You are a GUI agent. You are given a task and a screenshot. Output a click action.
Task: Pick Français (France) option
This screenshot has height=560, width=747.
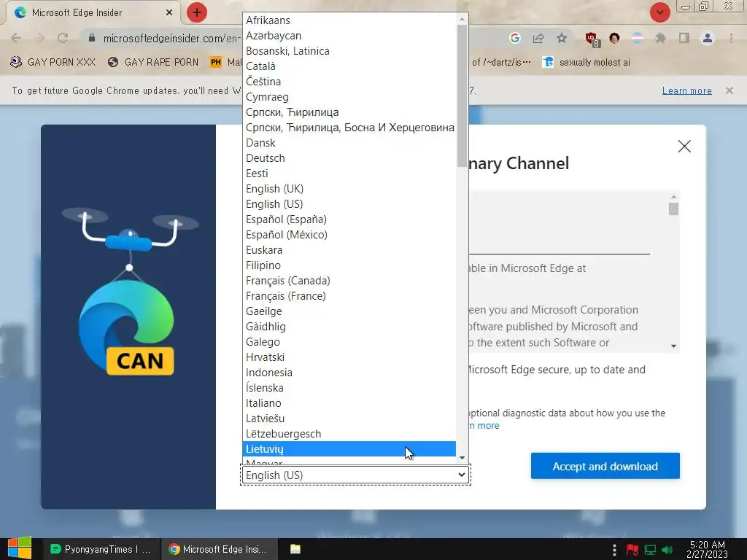click(x=349, y=296)
